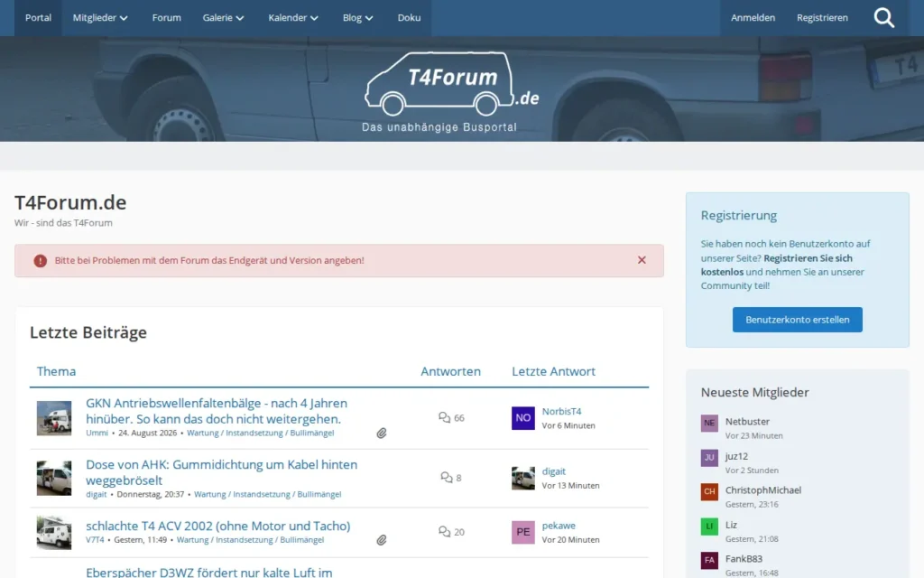924x578 pixels.
Task: Open Liz member name
Action: 731,525
